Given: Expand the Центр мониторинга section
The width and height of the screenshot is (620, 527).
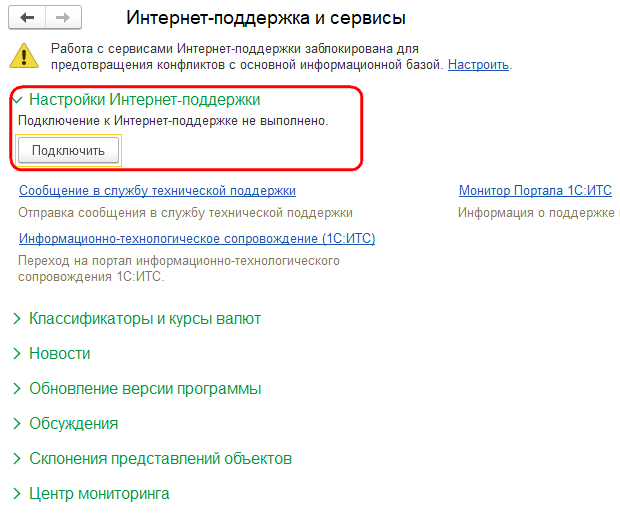Looking at the screenshot, I should 91,493.
